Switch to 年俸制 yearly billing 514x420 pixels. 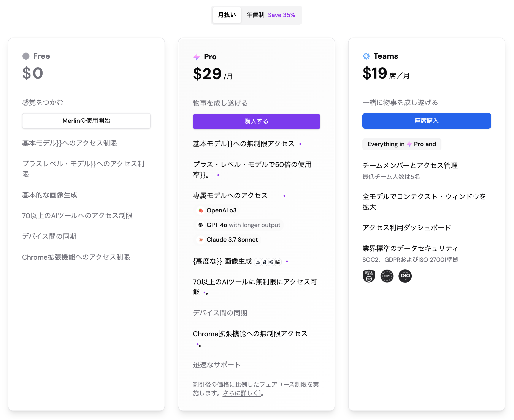(x=255, y=15)
